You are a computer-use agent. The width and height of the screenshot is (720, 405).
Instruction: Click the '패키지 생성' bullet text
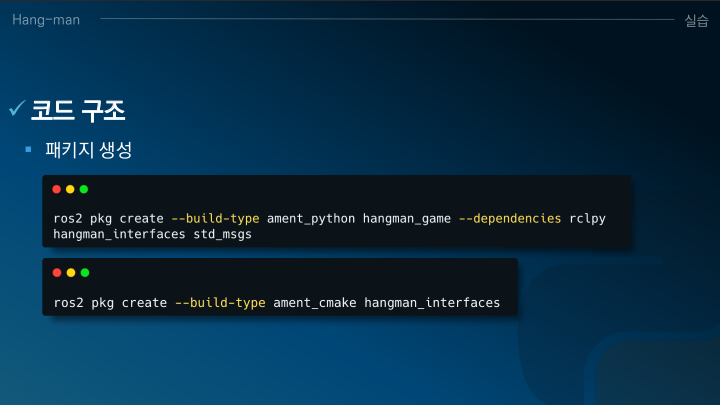(x=89, y=150)
